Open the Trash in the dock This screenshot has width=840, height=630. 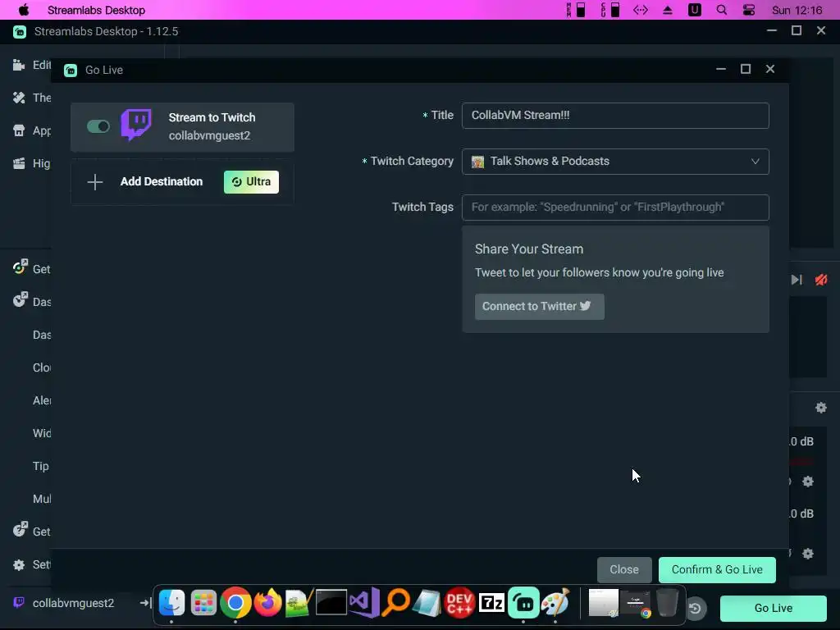tap(667, 603)
